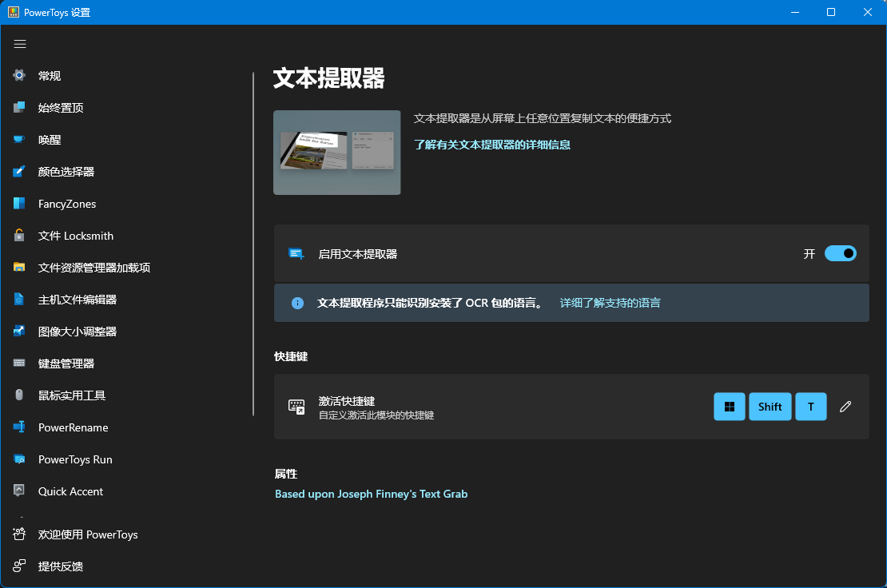The image size is (887, 588).
Task: Click the 文件资源管理器加载项 folder icon
Action: coord(19,268)
